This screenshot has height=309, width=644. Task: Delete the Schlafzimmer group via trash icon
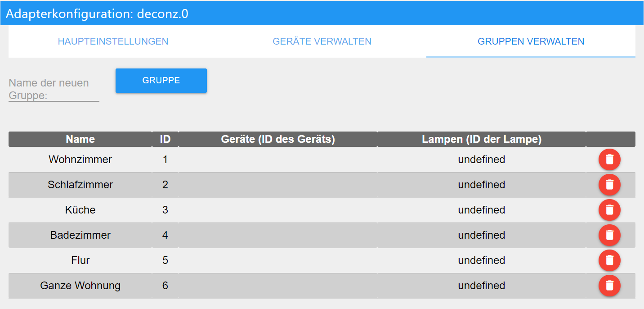[x=609, y=185]
